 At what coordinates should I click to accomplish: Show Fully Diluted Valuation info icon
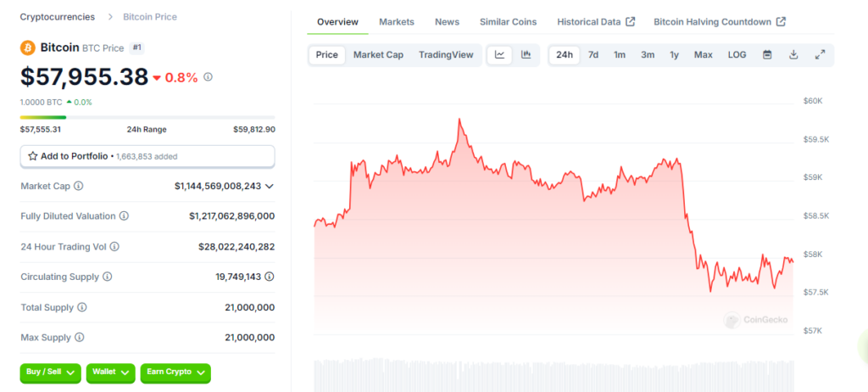[124, 216]
